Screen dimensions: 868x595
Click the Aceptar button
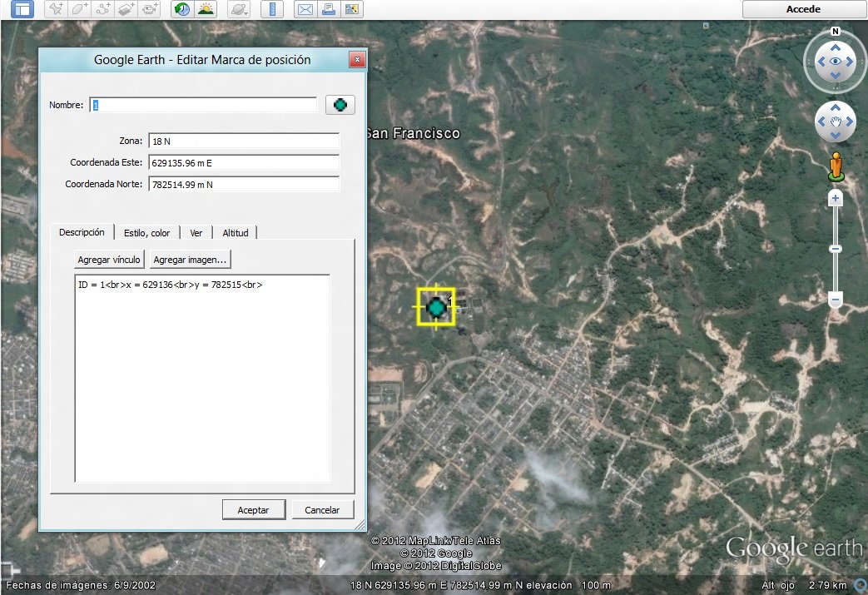[x=254, y=510]
